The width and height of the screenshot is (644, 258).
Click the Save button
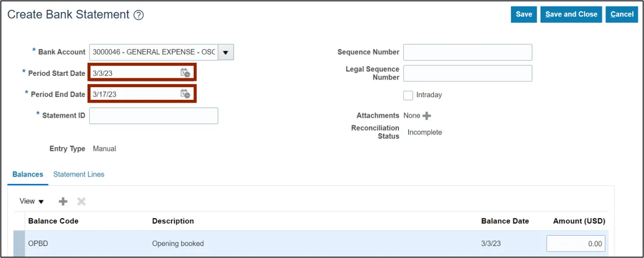[x=524, y=14]
